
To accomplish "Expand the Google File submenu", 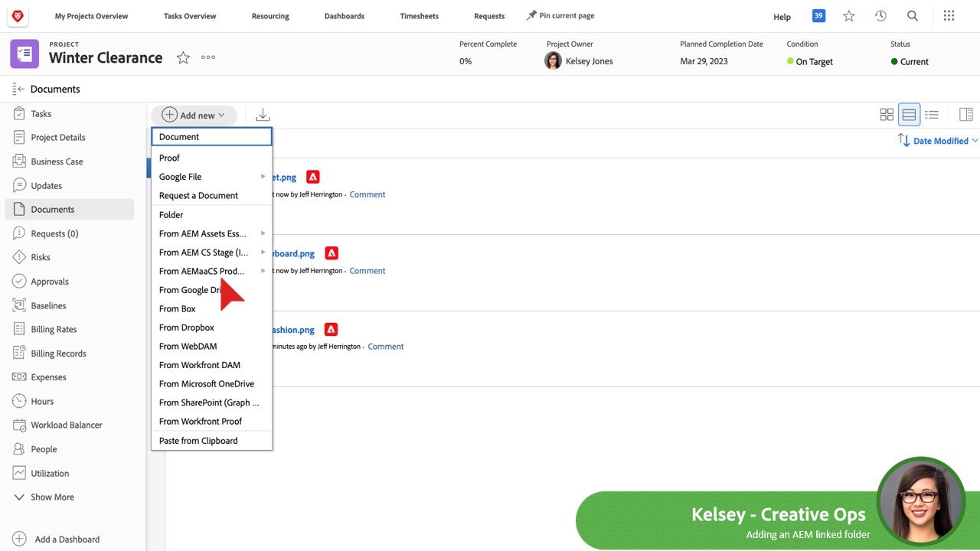I will click(211, 177).
